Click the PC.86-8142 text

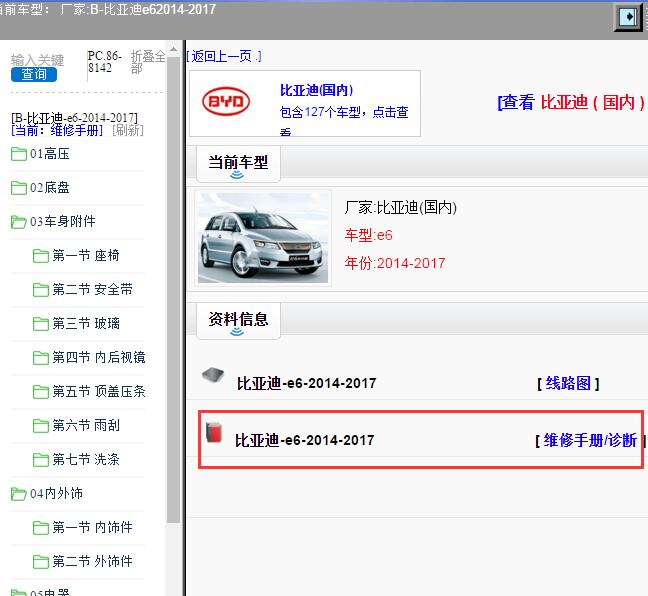coord(104,62)
